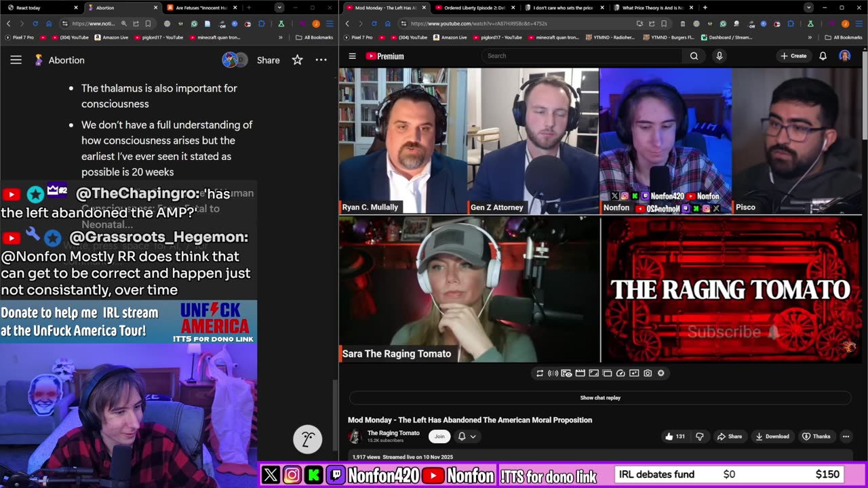
Task: Open extensions puzzle icon in left browser
Action: coord(262,24)
